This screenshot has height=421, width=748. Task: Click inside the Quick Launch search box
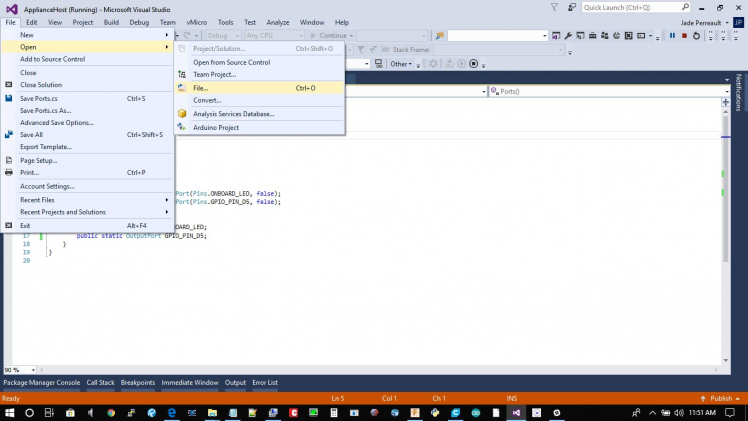pos(634,7)
